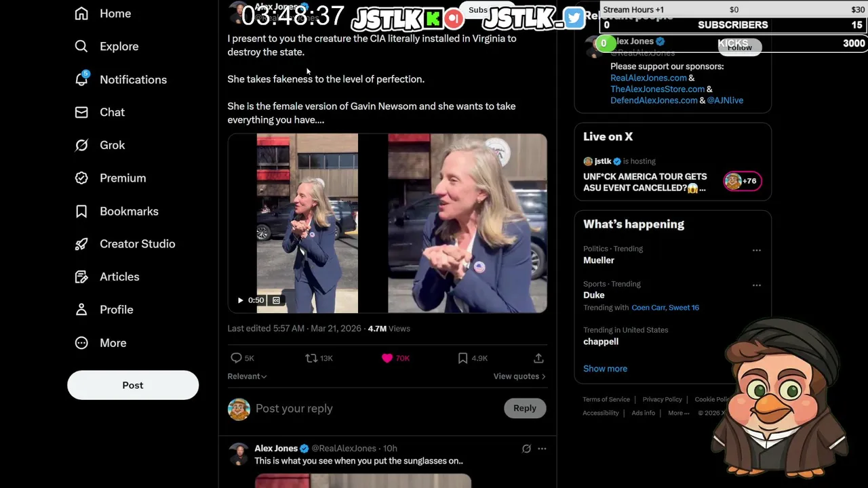Click the Grok icon on Alex Jones reply
The width and height of the screenshot is (868, 488).
click(526, 448)
